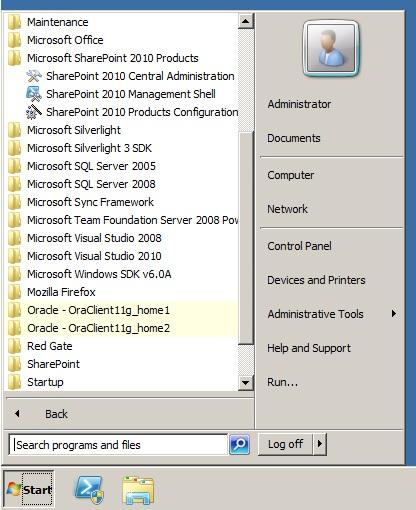416x510 pixels.
Task: Select the Red Gate text label
Action: point(50,346)
